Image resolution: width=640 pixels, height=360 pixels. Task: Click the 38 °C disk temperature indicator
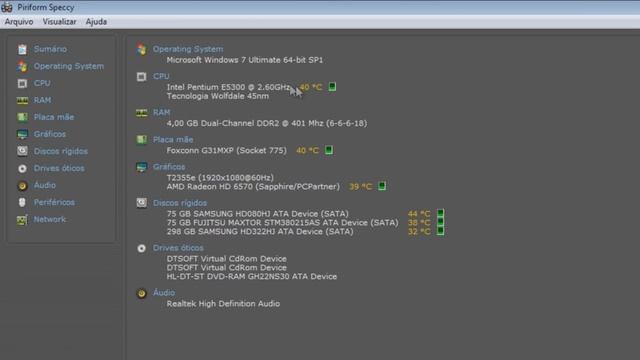[x=440, y=222]
